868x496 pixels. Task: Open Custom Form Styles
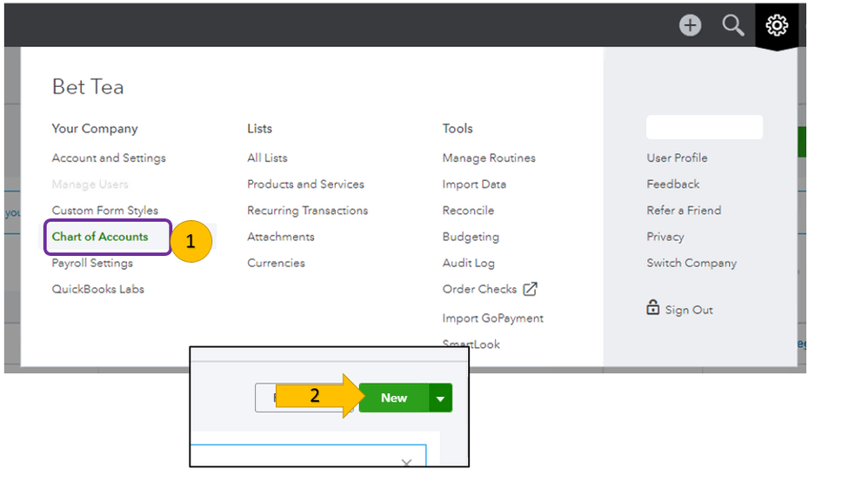coord(104,211)
